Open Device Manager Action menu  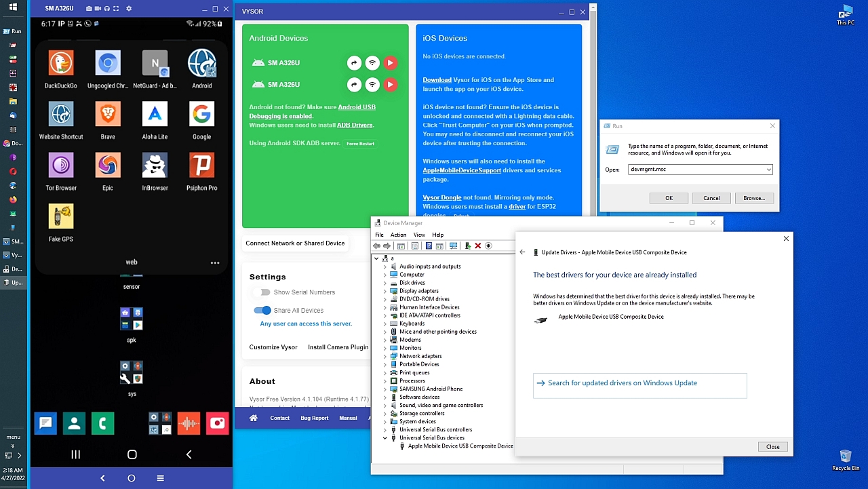(x=398, y=235)
